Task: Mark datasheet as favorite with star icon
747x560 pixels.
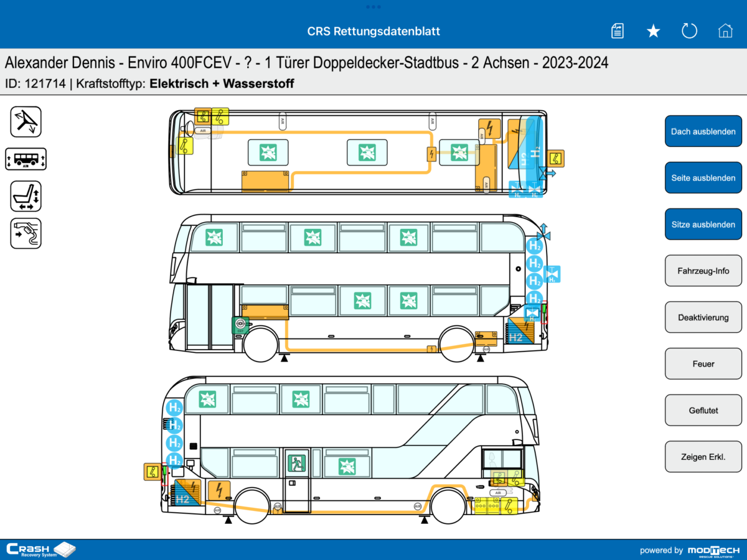Action: [x=653, y=31]
